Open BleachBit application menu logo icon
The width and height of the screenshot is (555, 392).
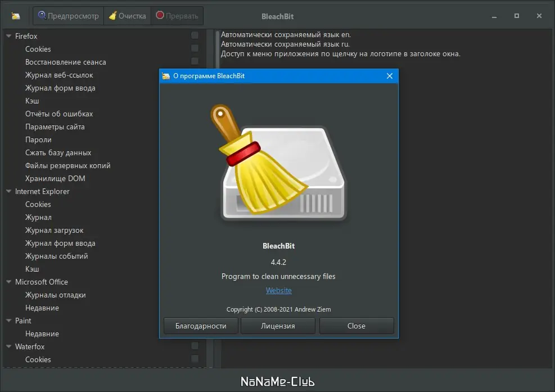click(16, 16)
